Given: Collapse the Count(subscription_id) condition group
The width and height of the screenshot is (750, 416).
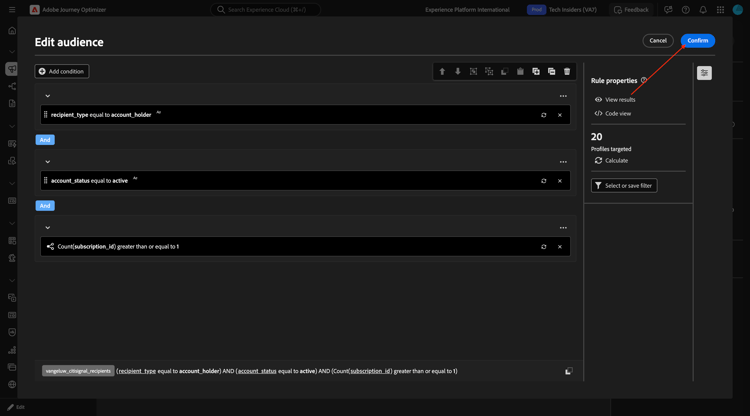Looking at the screenshot, I should click(48, 228).
